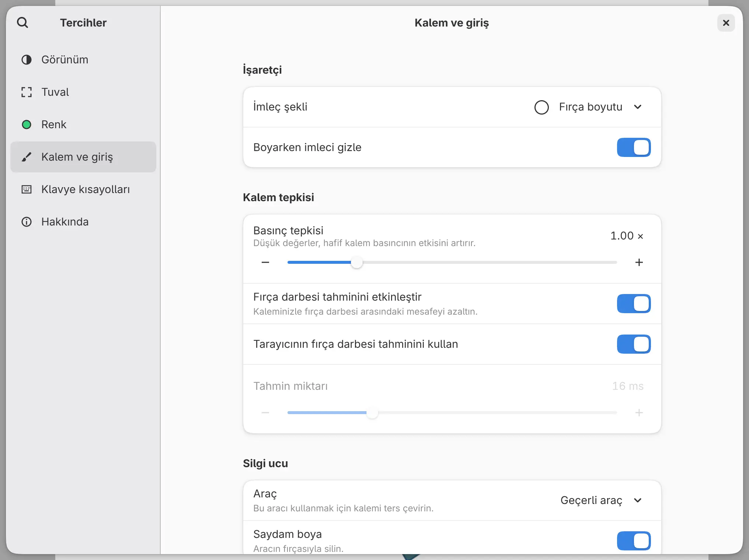Image resolution: width=749 pixels, height=560 pixels.
Task: Click the Tuval canvas frame icon
Action: (27, 92)
